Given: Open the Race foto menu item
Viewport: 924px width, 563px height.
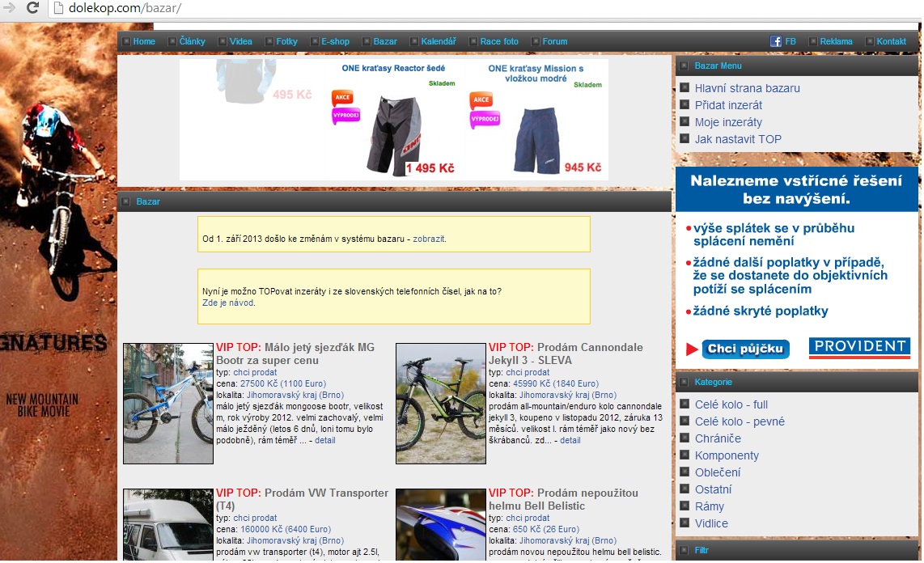Looking at the screenshot, I should point(498,41).
